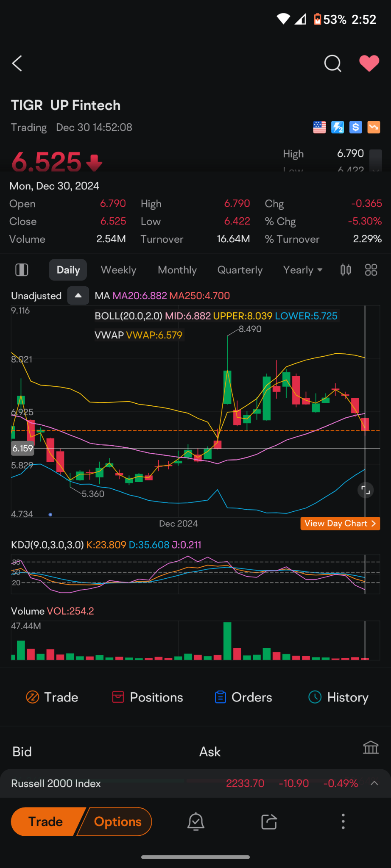Tap the Wi-Fi status icon
The height and width of the screenshot is (868, 391).
click(x=283, y=19)
